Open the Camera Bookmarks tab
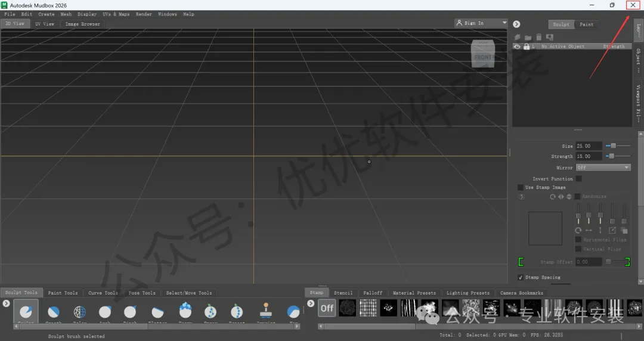 522,293
